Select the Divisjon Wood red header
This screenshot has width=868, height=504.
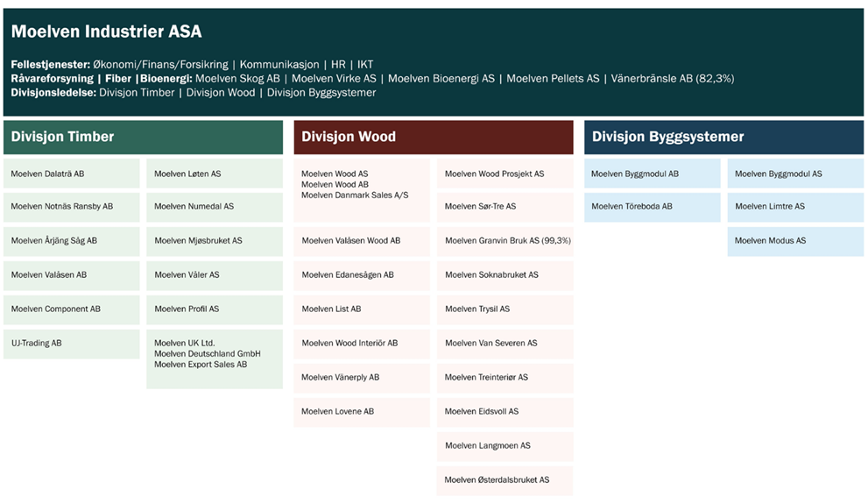434,137
